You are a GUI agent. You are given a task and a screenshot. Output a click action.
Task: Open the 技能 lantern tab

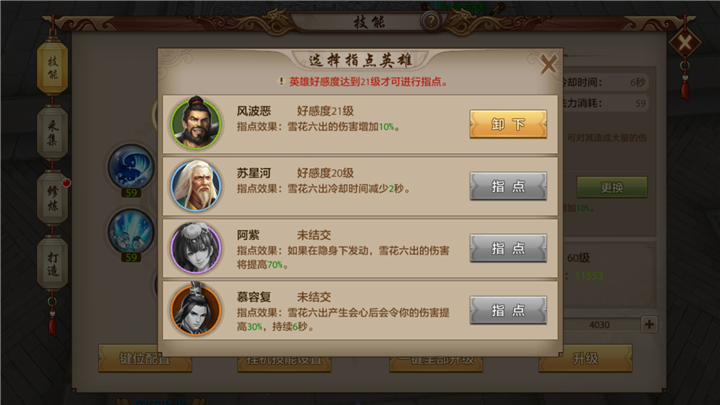pos(52,67)
